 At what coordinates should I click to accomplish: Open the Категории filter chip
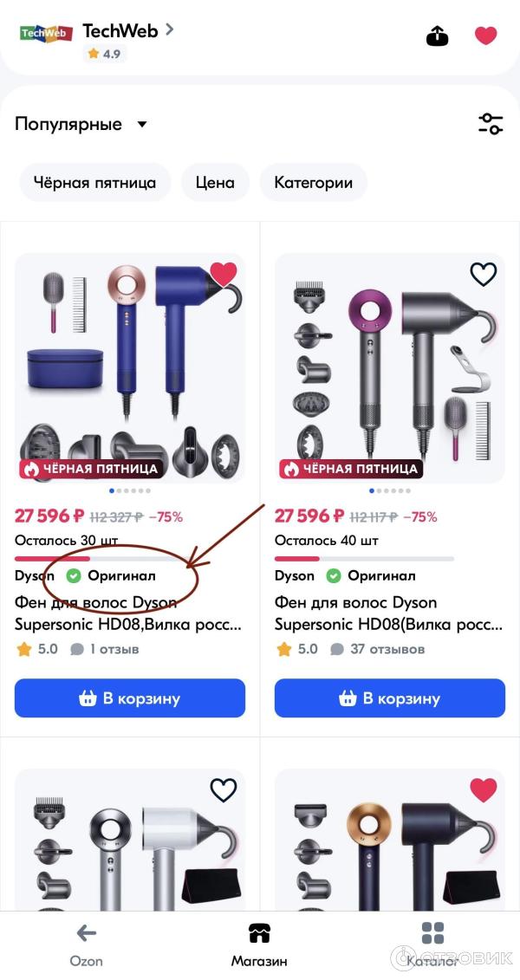(313, 183)
